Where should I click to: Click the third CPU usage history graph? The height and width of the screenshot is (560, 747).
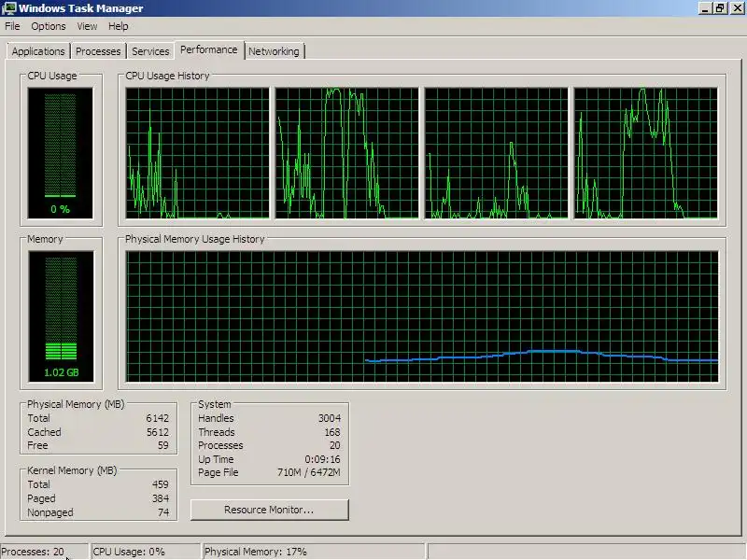[497, 153]
